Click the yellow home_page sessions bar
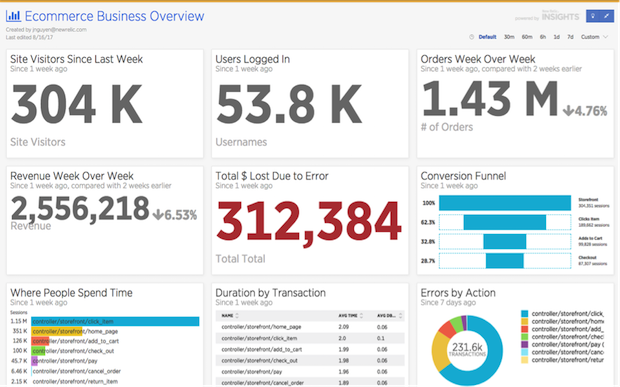This screenshot has width=620, height=387. point(57,331)
